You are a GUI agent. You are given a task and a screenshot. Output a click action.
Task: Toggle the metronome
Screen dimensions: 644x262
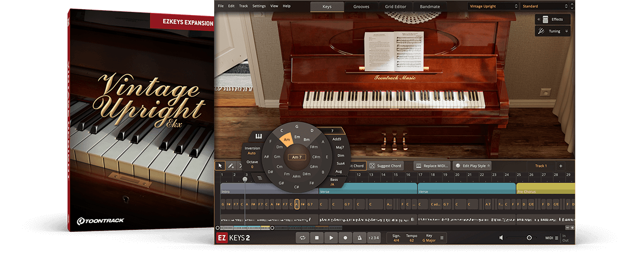click(359, 238)
